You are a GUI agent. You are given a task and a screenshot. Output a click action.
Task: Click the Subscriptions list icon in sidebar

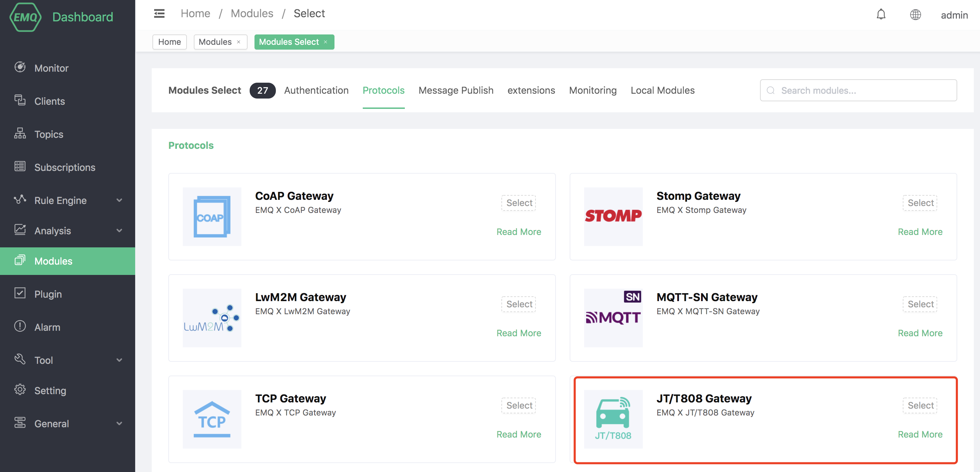coord(20,166)
